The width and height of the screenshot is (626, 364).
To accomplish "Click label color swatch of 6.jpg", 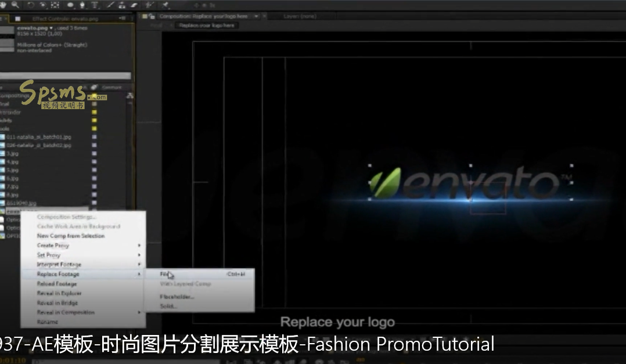I will coord(94,178).
